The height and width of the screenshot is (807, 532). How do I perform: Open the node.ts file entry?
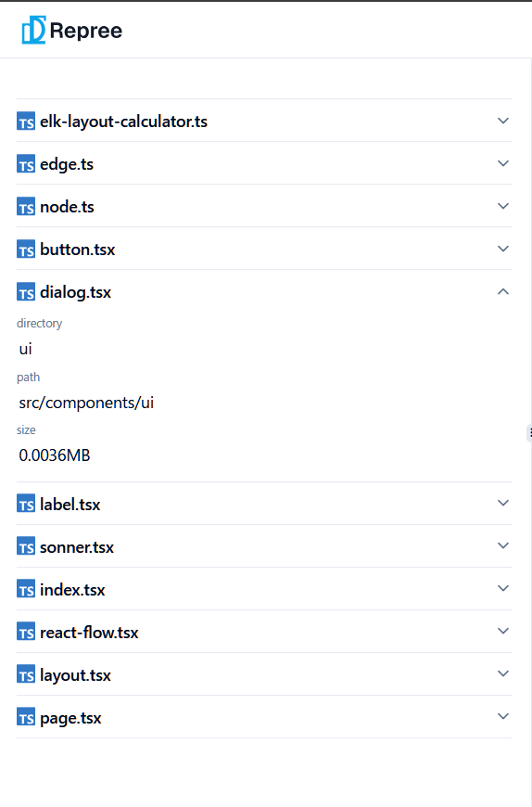tap(264, 206)
